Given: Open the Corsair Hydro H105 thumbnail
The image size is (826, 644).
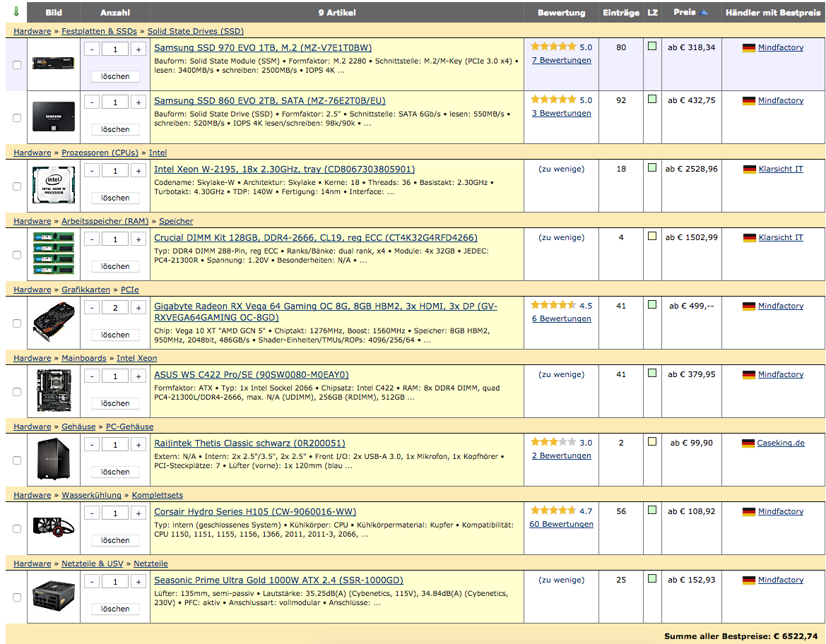Looking at the screenshot, I should click(53, 527).
